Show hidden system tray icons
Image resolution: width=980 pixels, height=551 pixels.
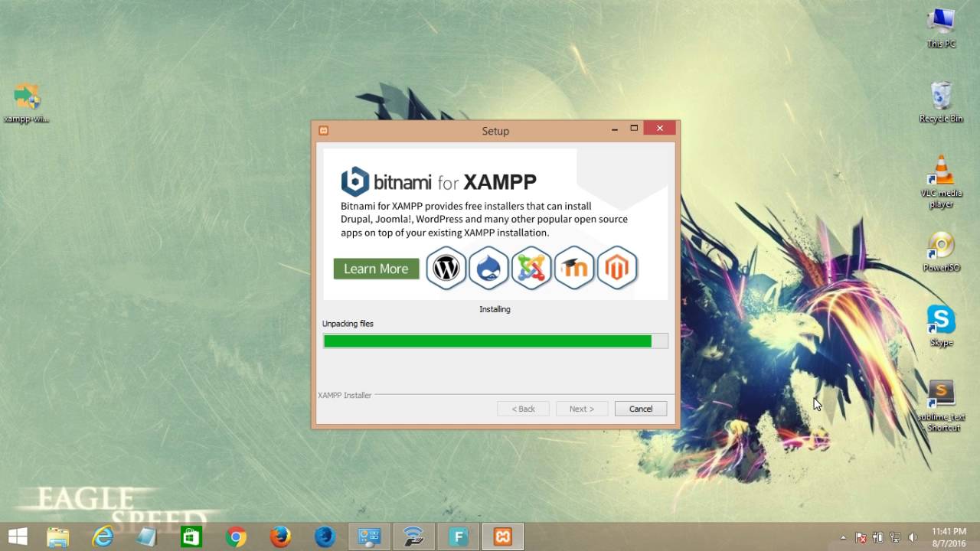click(x=844, y=537)
